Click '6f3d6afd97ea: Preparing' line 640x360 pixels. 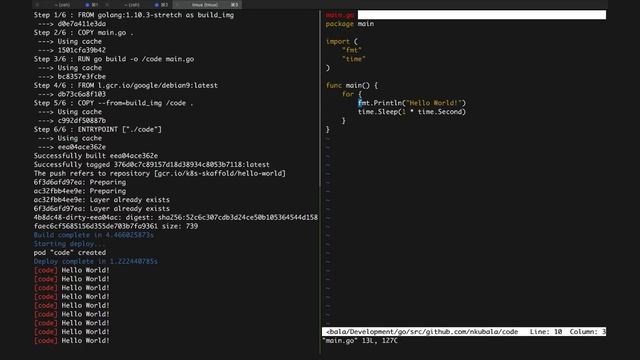click(80, 182)
